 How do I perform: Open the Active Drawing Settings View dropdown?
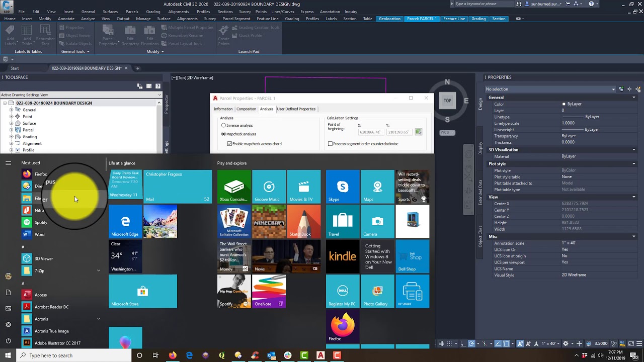81,95
